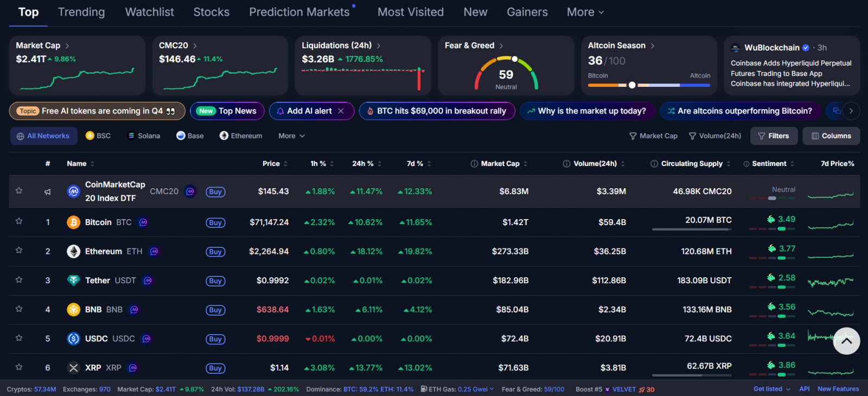The width and height of the screenshot is (868, 396).
Task: Open the AI icon beside BNB ticker
Action: click(134, 310)
